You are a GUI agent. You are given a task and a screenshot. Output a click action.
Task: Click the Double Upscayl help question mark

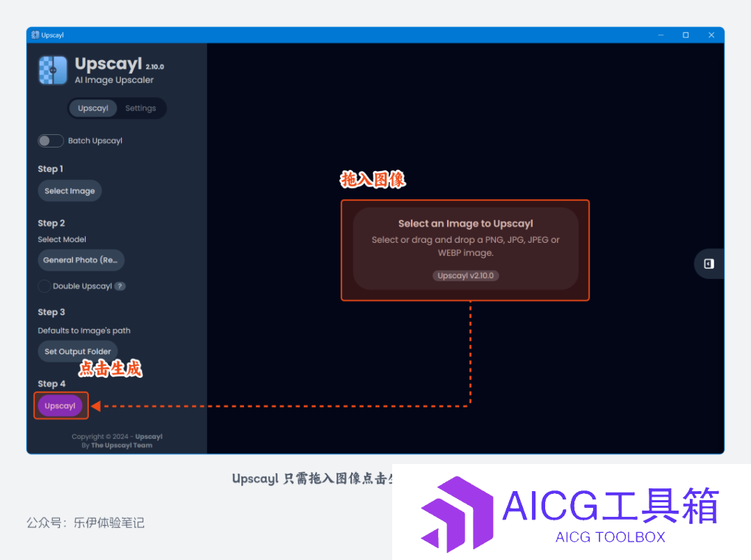pyautogui.click(x=120, y=286)
